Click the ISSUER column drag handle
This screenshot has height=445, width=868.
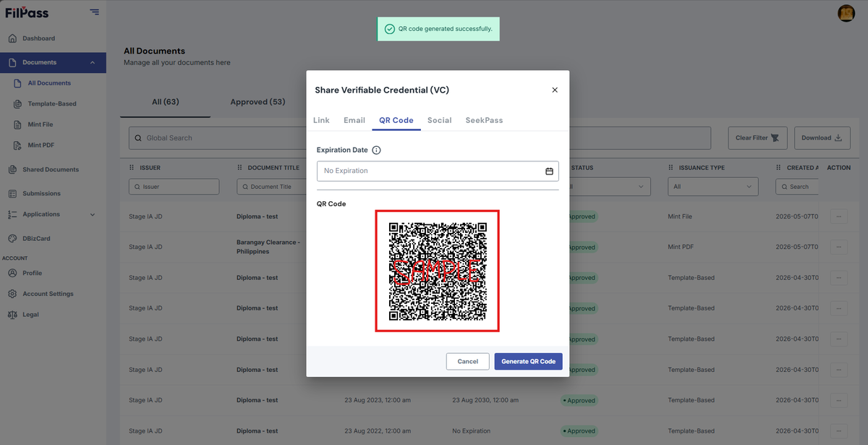[x=132, y=167]
